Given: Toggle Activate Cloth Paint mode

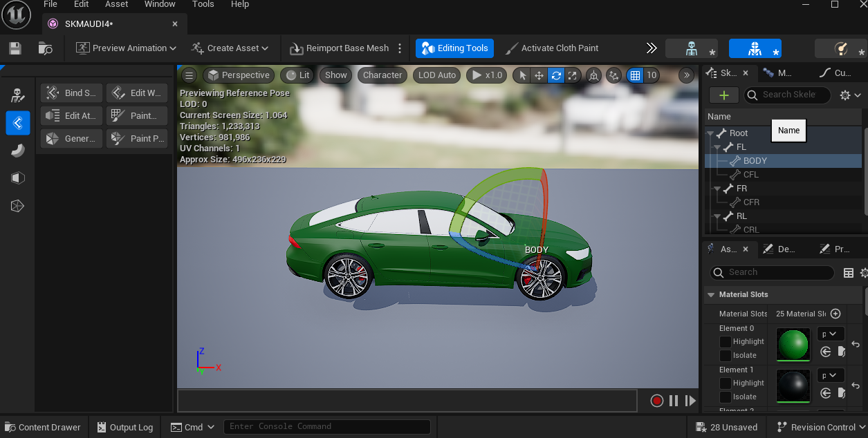Looking at the screenshot, I should tap(552, 48).
